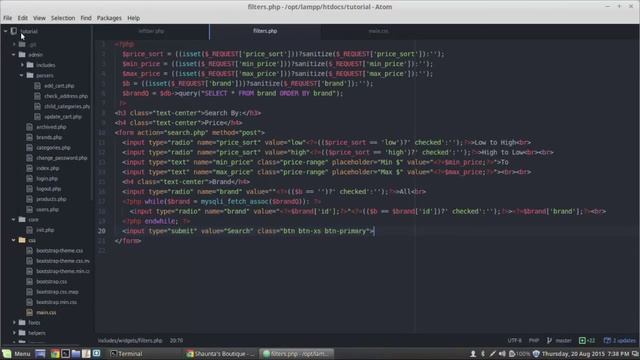Collapse the admin folder arrow
This screenshot has width=640, height=360.
click(x=14, y=54)
